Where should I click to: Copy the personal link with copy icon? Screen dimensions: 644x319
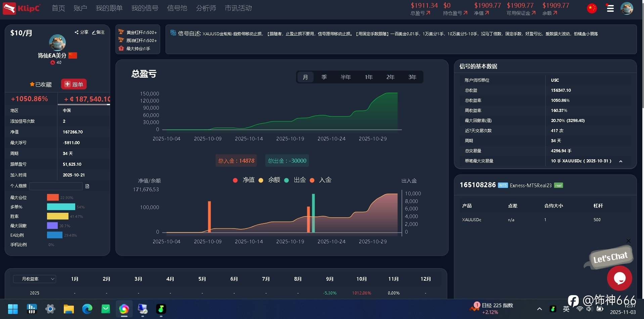[87, 186]
